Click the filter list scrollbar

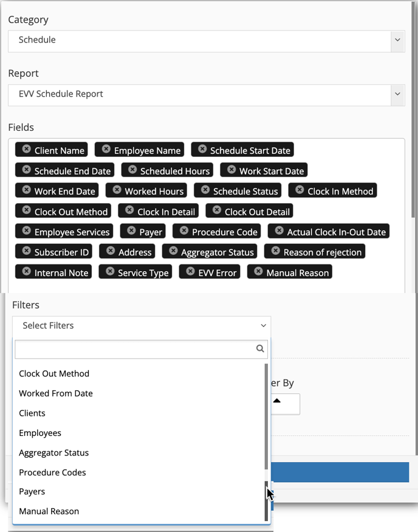click(266, 416)
